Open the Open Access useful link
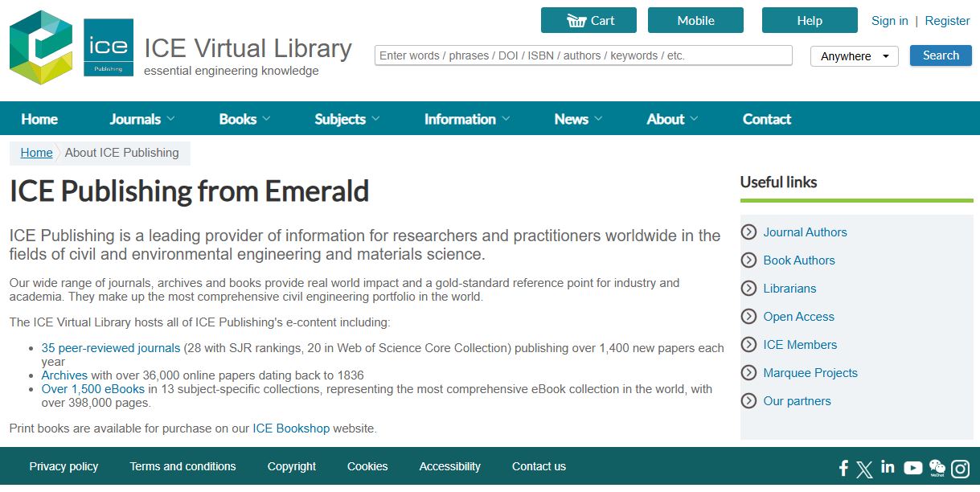The width and height of the screenshot is (980, 492). 798,317
